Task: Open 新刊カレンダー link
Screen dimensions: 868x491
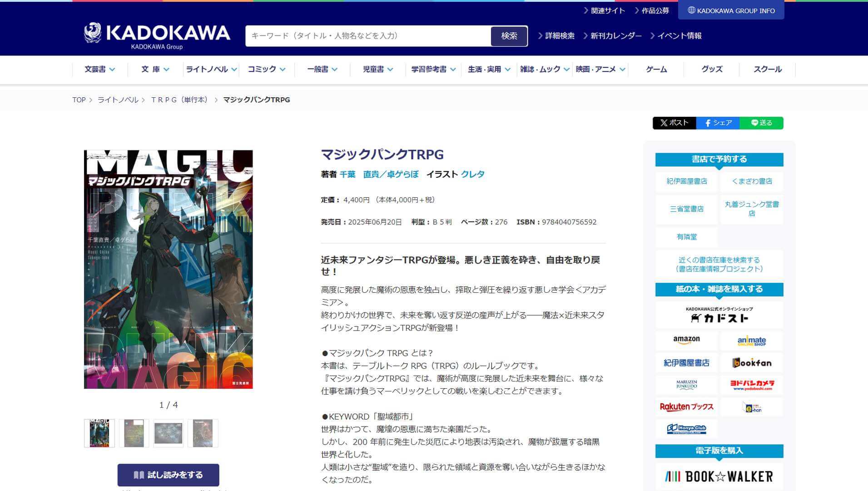Action: point(613,36)
